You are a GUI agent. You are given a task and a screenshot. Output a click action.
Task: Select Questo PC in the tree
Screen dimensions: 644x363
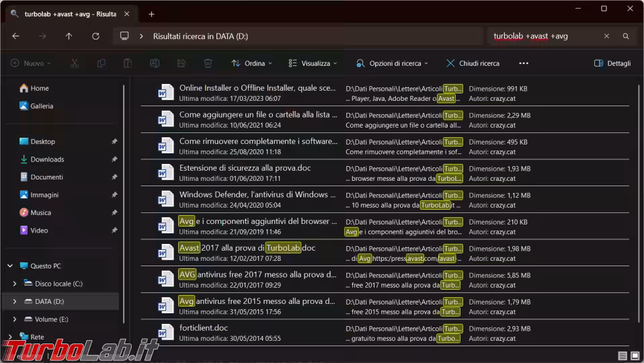40,266
